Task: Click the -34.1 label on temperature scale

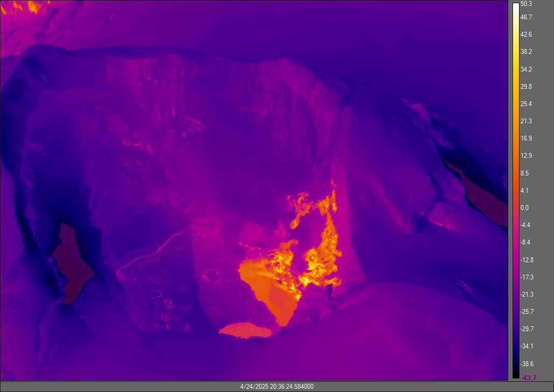Action: [x=526, y=346]
